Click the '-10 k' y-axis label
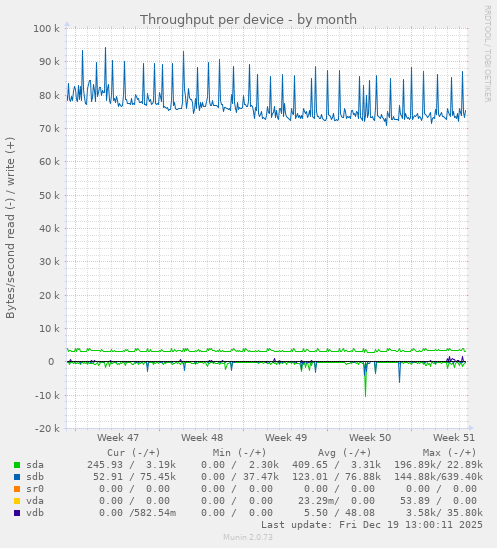497x548 pixels. click(47, 395)
